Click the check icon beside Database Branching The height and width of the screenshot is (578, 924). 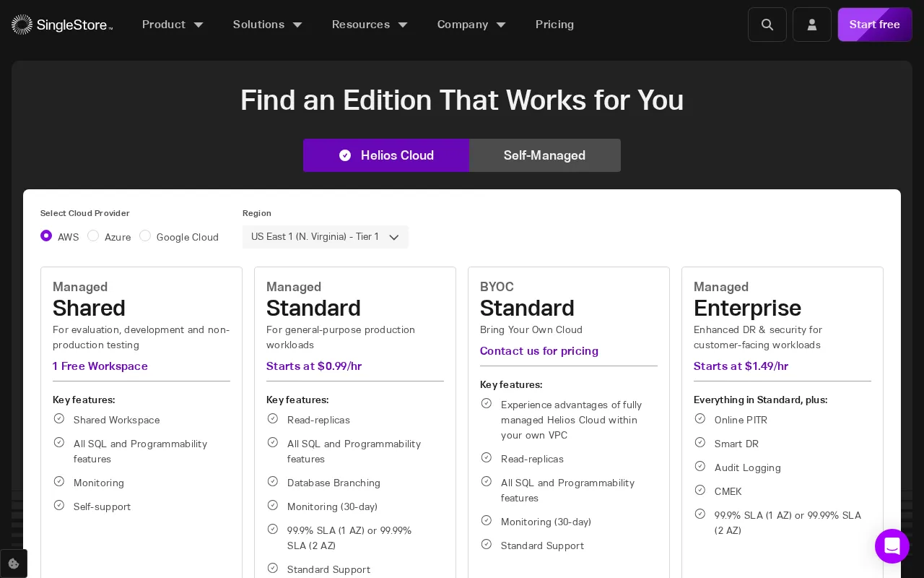pyautogui.click(x=273, y=481)
